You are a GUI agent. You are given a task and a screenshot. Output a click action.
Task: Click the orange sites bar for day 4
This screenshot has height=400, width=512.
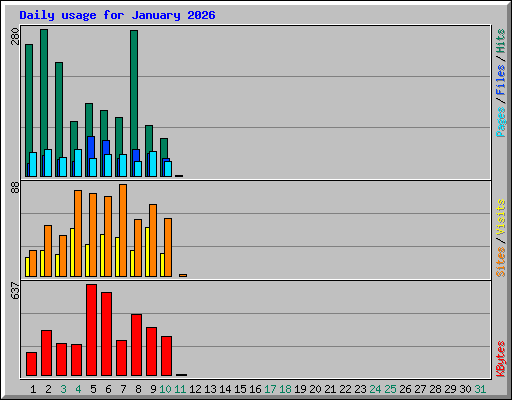(78, 233)
